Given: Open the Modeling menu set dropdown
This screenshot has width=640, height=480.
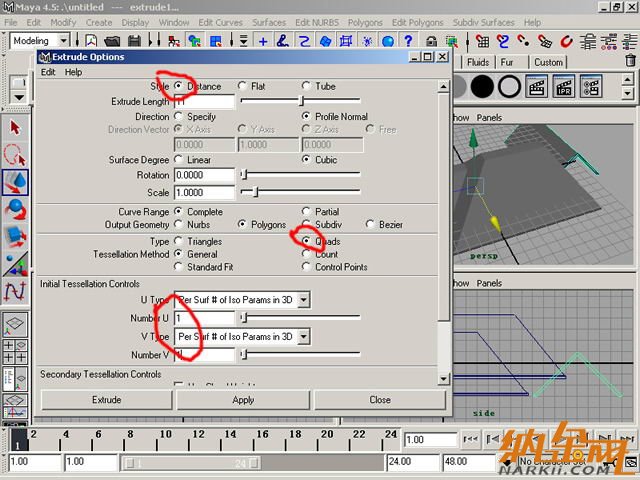Looking at the screenshot, I should [x=43, y=41].
